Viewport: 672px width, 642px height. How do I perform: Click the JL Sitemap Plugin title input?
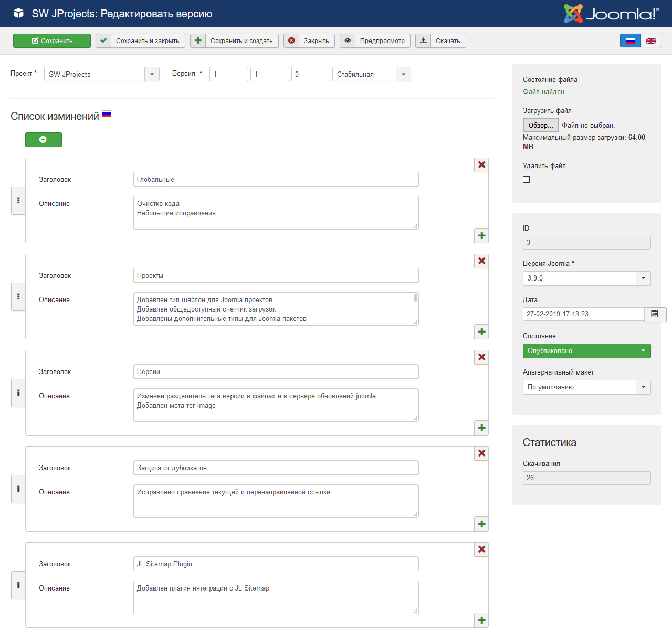tap(276, 564)
